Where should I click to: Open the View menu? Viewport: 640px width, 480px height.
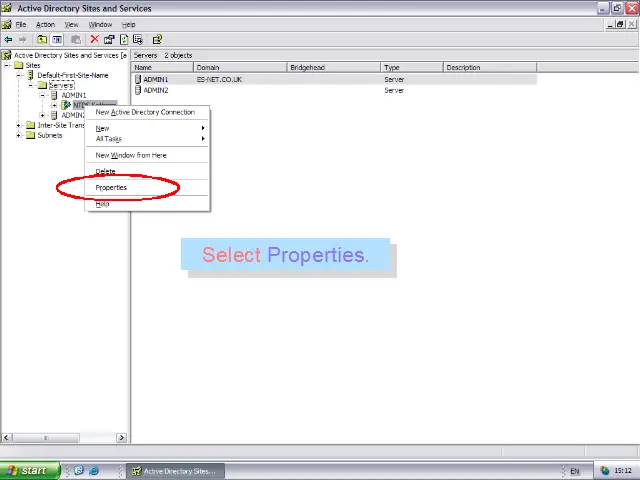click(71, 24)
